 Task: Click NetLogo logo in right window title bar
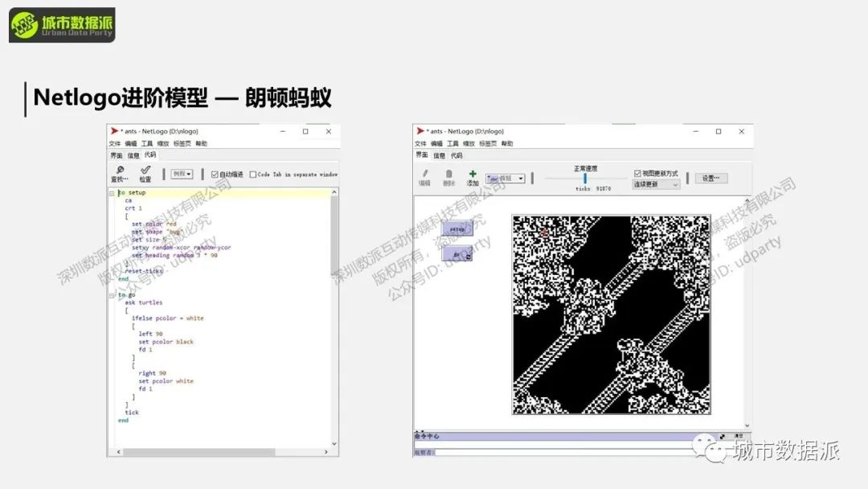tap(420, 131)
